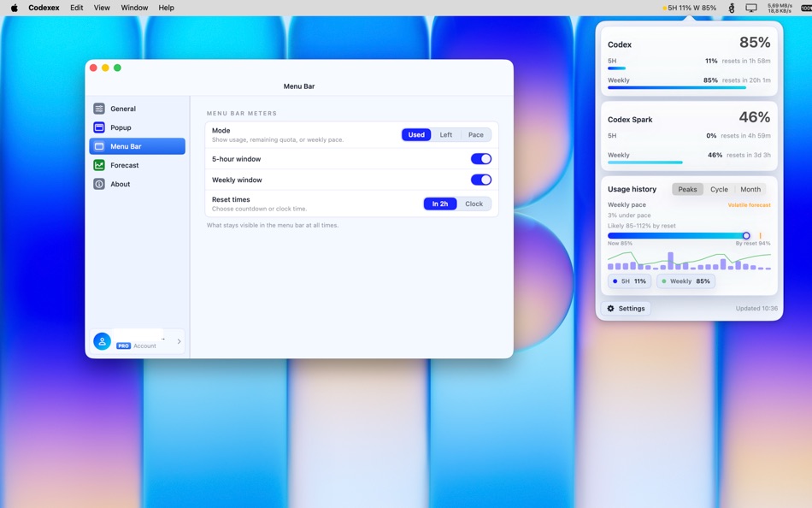Click the Forecast chart icon in sidebar
Image resolution: width=812 pixels, height=508 pixels.
tap(99, 165)
